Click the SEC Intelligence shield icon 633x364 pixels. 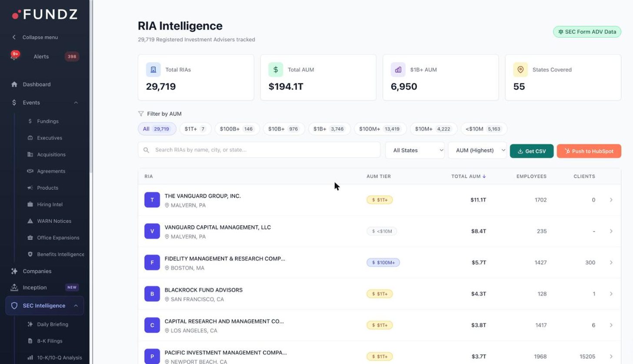click(14, 306)
